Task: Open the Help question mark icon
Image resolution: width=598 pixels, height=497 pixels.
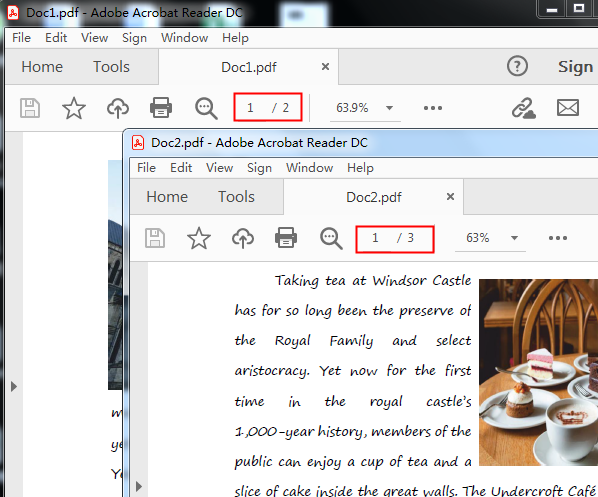Action: [517, 66]
